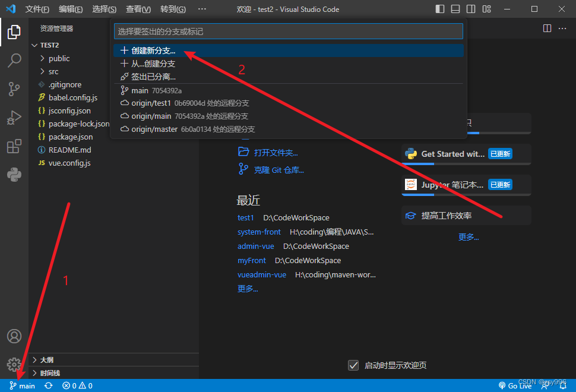Viewport: 576px width, 392px height.
Task: Open Get Started with Python walkthrough
Action: [x=466, y=154]
